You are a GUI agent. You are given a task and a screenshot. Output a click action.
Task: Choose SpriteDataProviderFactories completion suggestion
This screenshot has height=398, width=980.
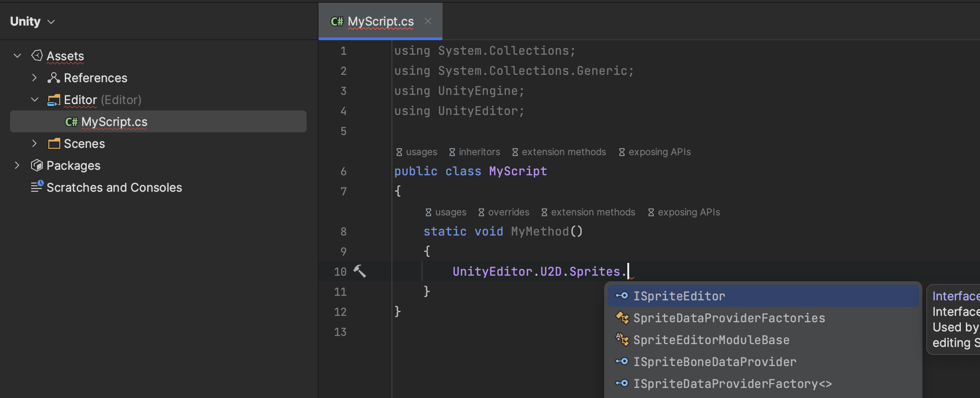coord(729,318)
